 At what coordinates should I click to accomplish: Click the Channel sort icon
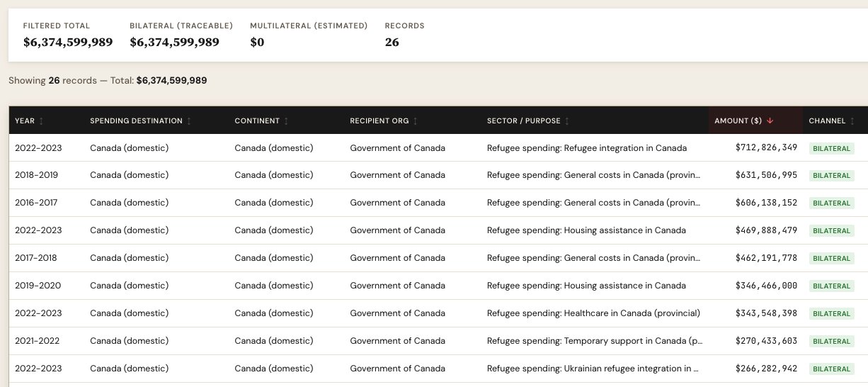click(852, 121)
